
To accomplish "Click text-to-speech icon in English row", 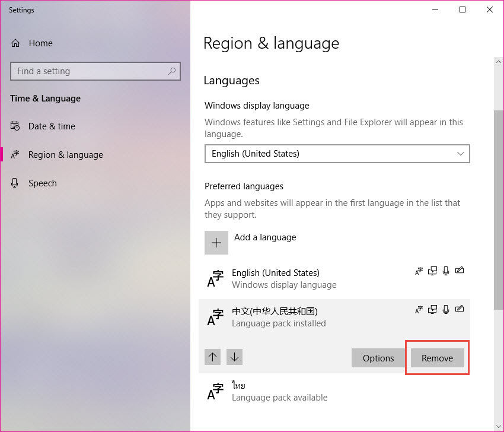I will pyautogui.click(x=432, y=271).
